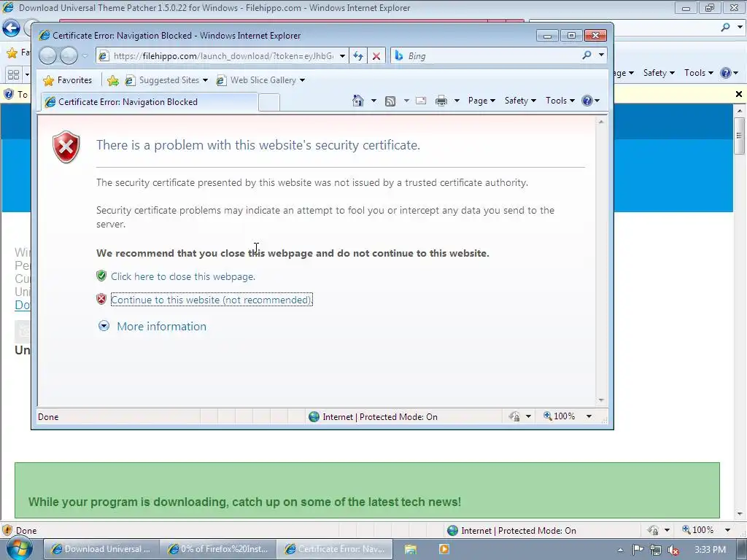Open the popup address bar dropdown
747x560 pixels.
(x=342, y=56)
